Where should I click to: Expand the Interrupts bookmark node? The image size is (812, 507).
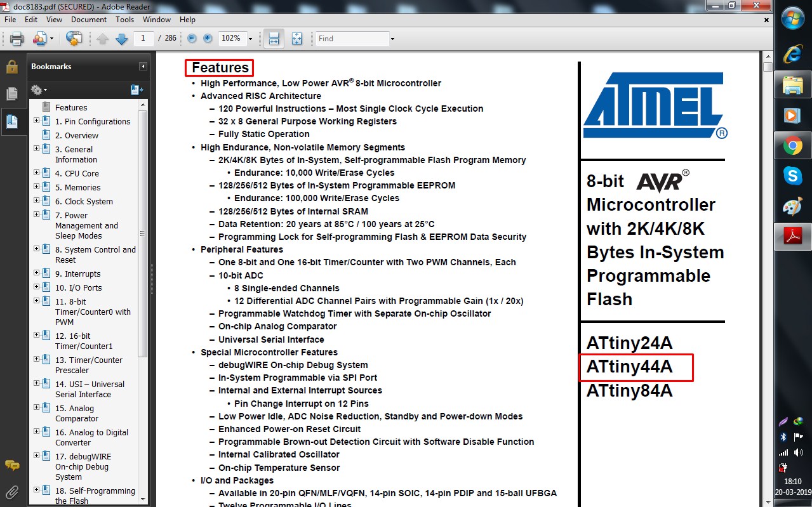click(x=36, y=273)
